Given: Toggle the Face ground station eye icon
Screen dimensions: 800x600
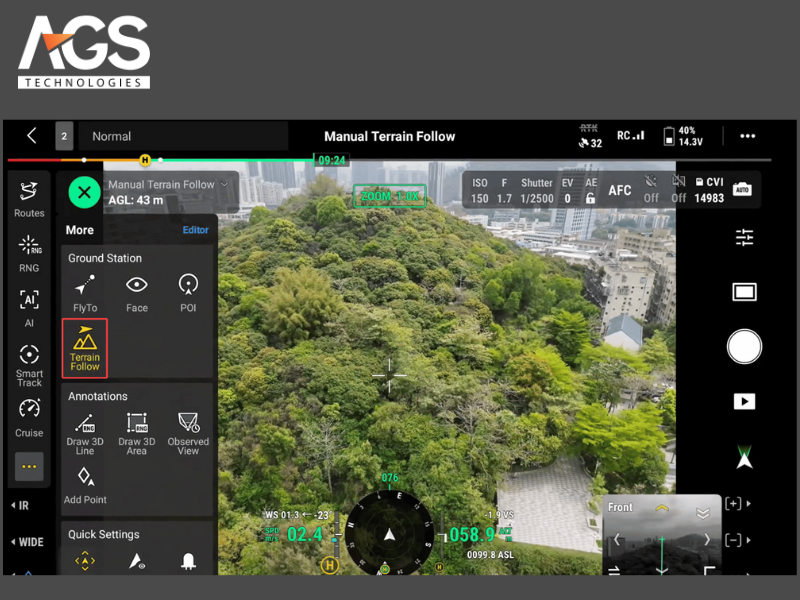Looking at the screenshot, I should point(137,291).
